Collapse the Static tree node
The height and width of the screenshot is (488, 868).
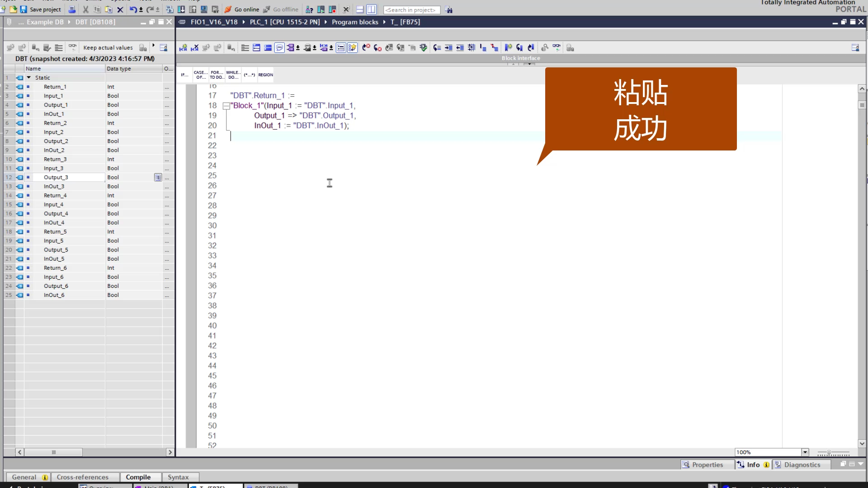click(29, 78)
